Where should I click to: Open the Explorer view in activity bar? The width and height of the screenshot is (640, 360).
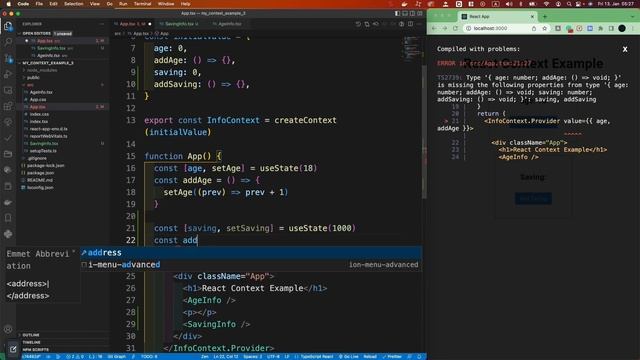tap(8, 26)
